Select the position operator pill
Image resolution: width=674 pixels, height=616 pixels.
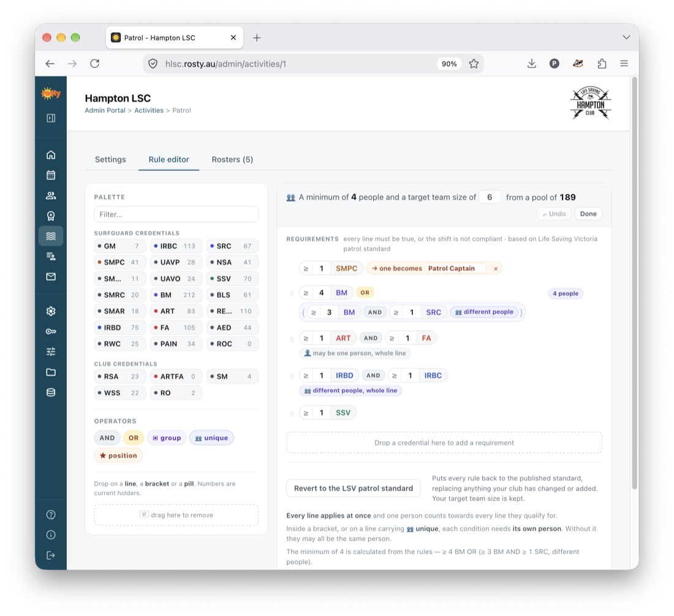pyautogui.click(x=118, y=455)
